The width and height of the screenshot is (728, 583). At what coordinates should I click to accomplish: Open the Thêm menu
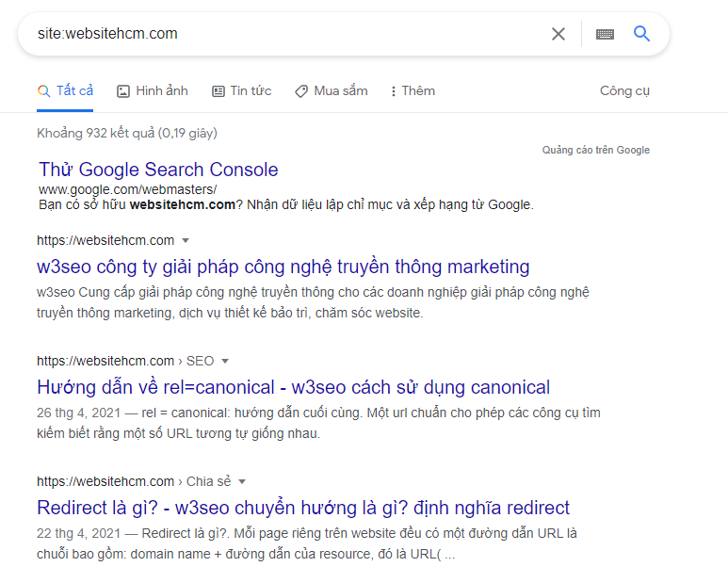[413, 91]
